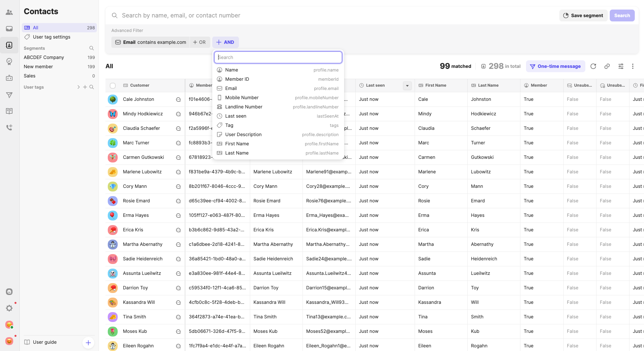644x351 pixels.
Task: Open chat with Mindy Hodkiewicz
Action: pos(178,114)
